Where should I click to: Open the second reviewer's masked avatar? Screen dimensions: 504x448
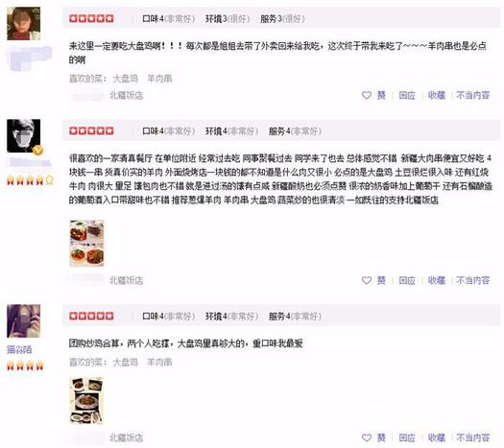pos(24,136)
